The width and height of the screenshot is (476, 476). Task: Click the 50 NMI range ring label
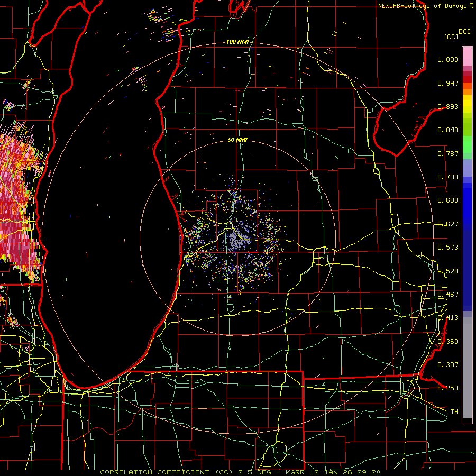pos(237,140)
